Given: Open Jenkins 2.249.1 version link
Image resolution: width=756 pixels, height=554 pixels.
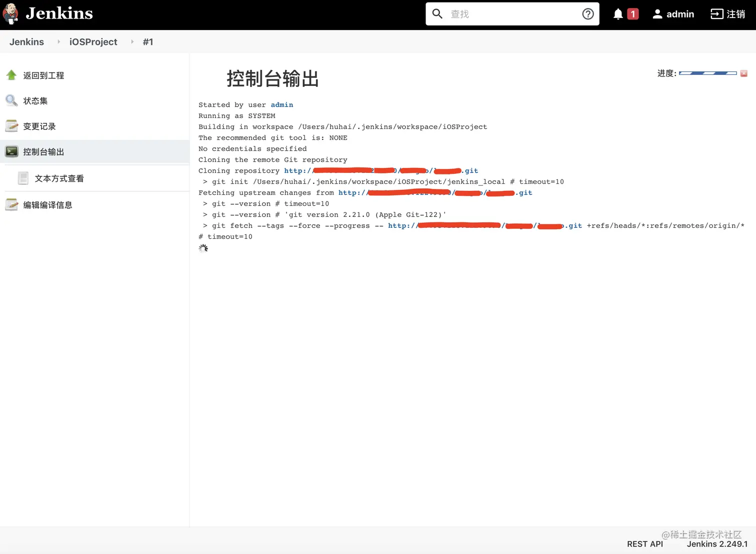Looking at the screenshot, I should (x=717, y=544).
